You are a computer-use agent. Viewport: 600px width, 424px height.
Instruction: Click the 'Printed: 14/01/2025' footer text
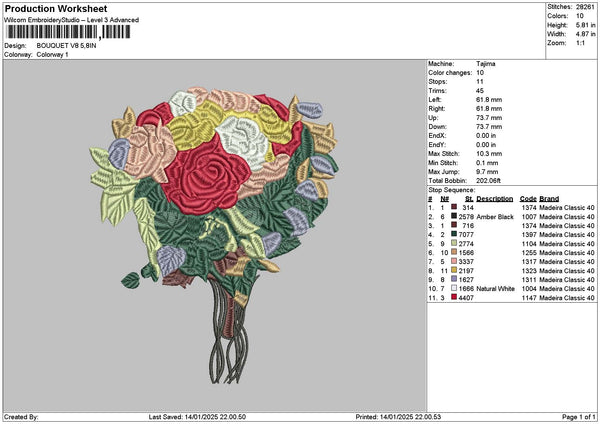(398, 417)
